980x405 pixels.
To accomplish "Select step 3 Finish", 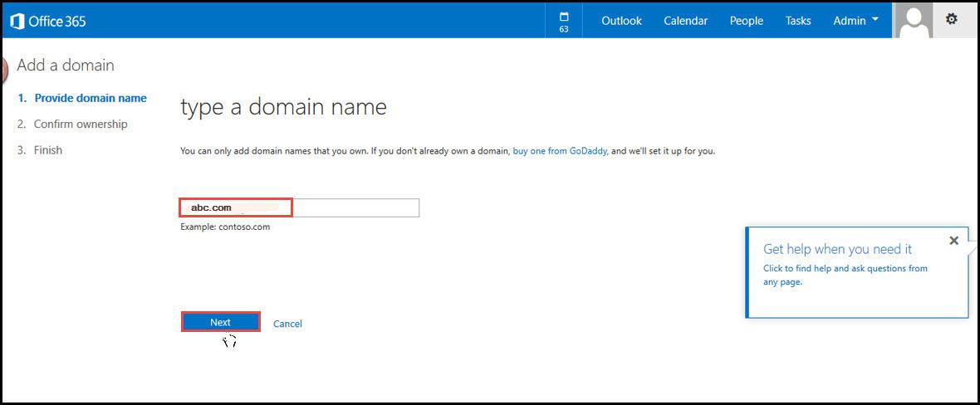I will coord(40,150).
